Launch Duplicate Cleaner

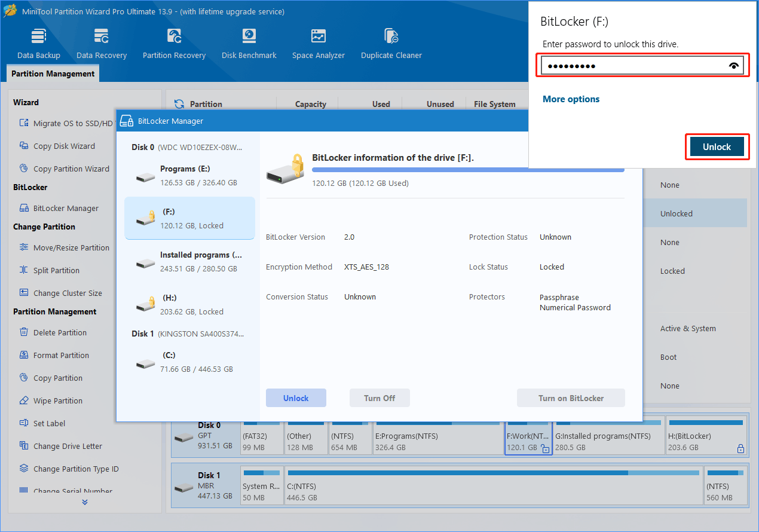tap(391, 44)
